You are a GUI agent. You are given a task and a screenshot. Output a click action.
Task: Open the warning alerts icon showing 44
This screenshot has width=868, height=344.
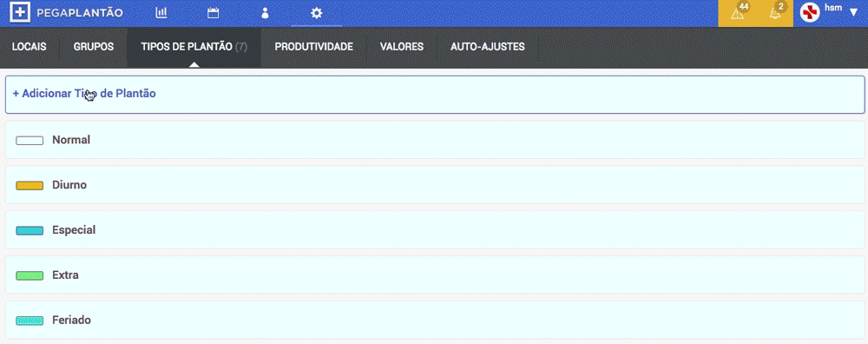[738, 12]
